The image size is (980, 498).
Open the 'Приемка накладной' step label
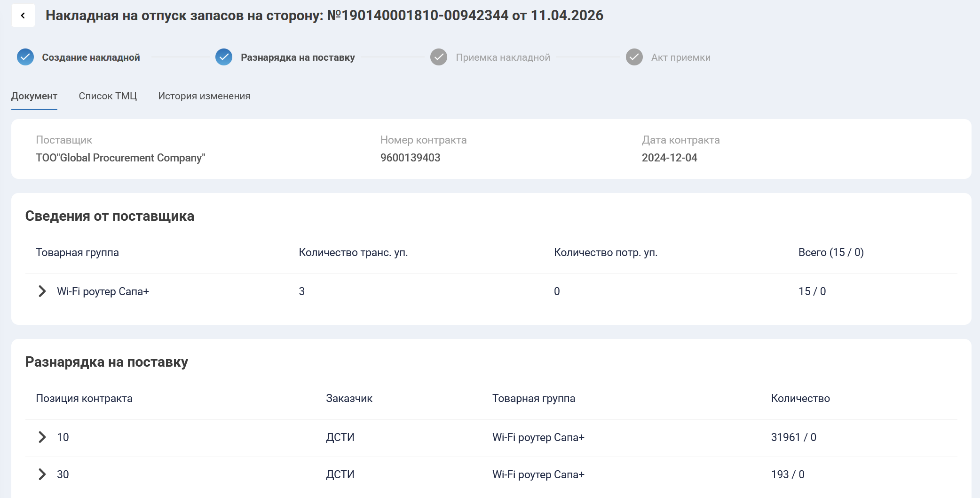point(503,57)
